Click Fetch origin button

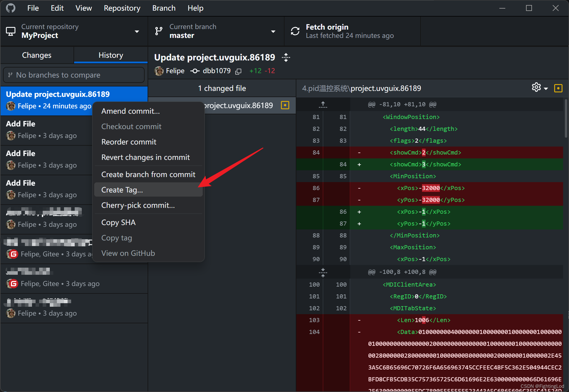coord(352,31)
